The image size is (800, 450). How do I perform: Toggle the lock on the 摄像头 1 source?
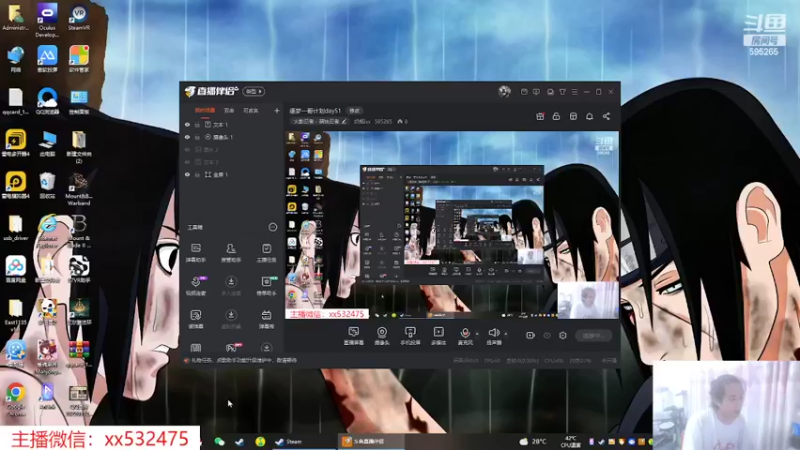pyautogui.click(x=197, y=137)
